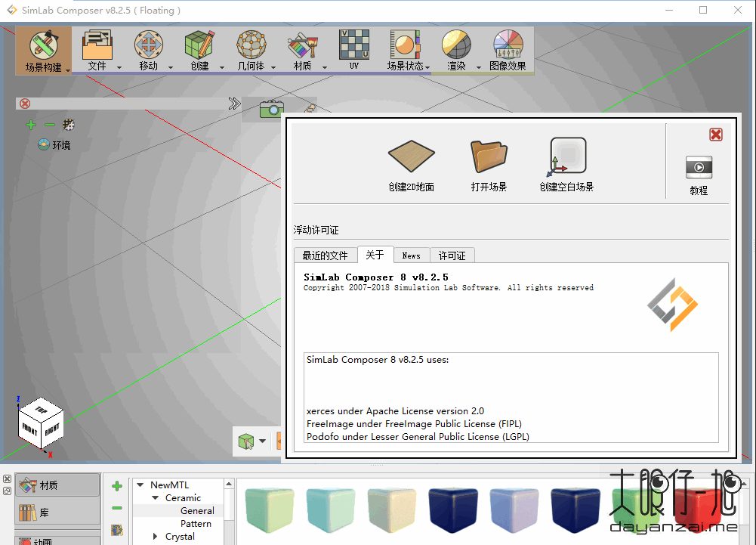This screenshot has height=545, width=756.
Task: Click the 创建 create cube icon
Action: pos(199,45)
